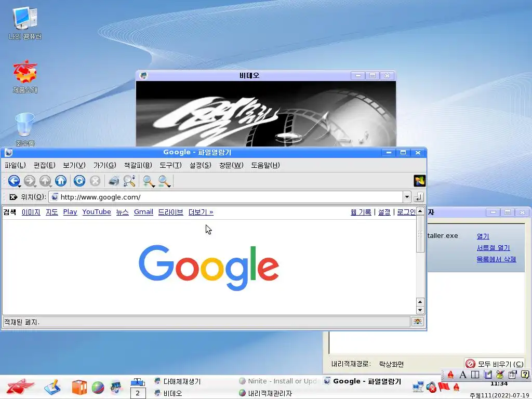Click the browser throbber logo icon
Image resolution: width=532 pixels, height=399 pixels.
[x=419, y=181]
